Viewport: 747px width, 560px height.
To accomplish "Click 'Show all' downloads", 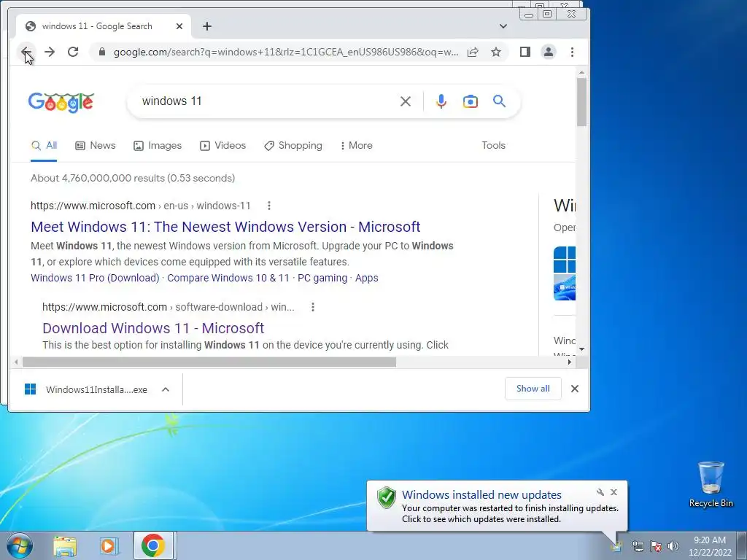I will [533, 389].
